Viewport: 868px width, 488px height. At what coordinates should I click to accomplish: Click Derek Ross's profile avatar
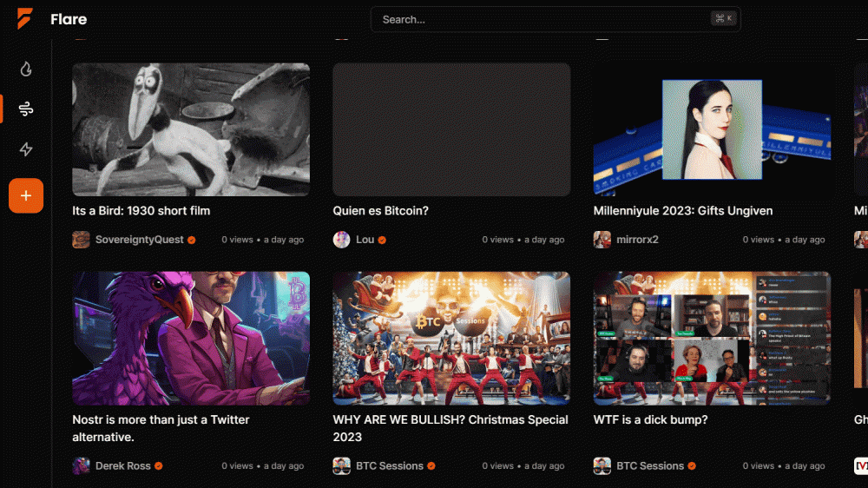pos(81,465)
